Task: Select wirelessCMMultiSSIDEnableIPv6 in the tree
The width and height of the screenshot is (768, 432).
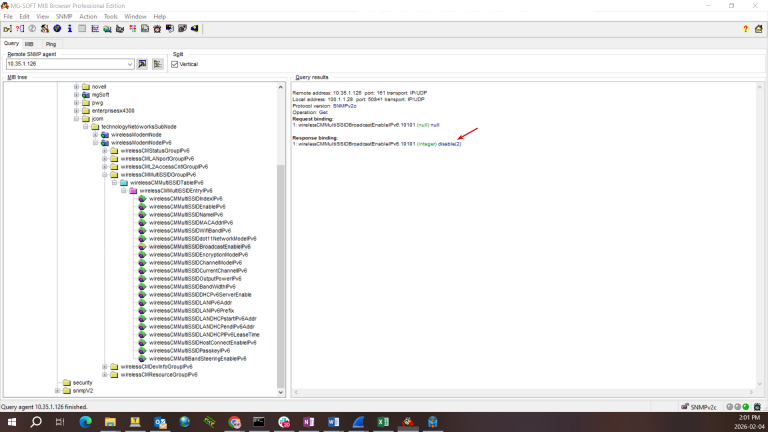Action: pyautogui.click(x=187, y=207)
